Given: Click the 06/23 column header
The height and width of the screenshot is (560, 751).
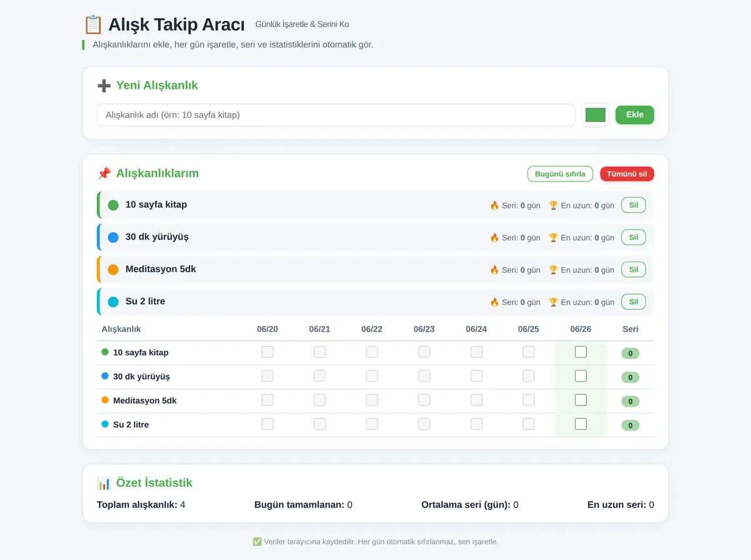Looking at the screenshot, I should point(424,329).
